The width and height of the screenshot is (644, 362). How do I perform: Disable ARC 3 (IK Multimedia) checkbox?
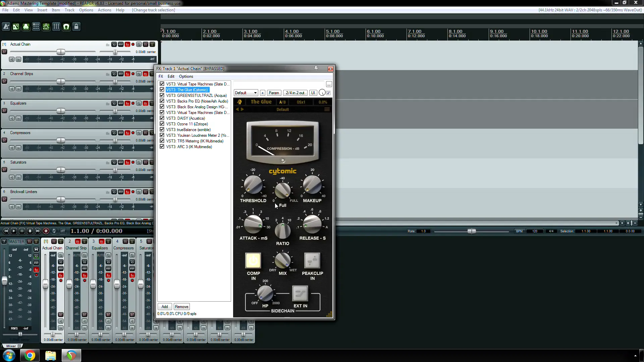(162, 147)
